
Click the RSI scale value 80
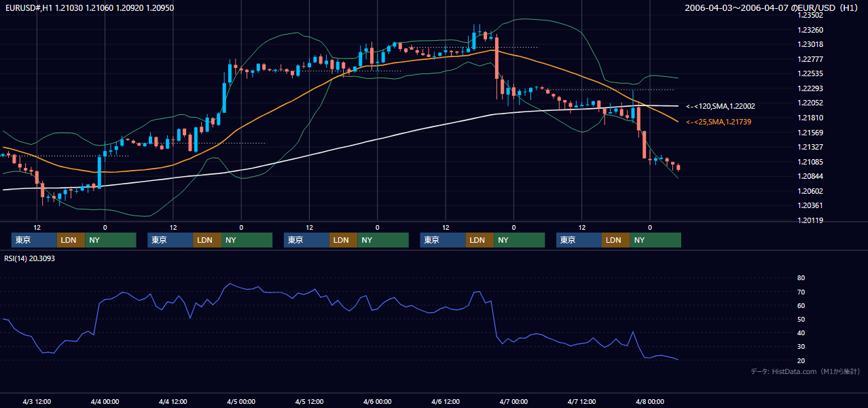801,278
